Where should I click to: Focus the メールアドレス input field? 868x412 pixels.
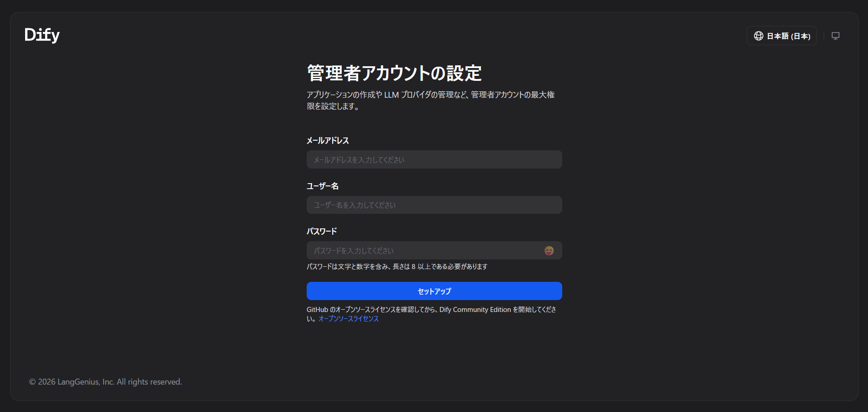pos(434,159)
